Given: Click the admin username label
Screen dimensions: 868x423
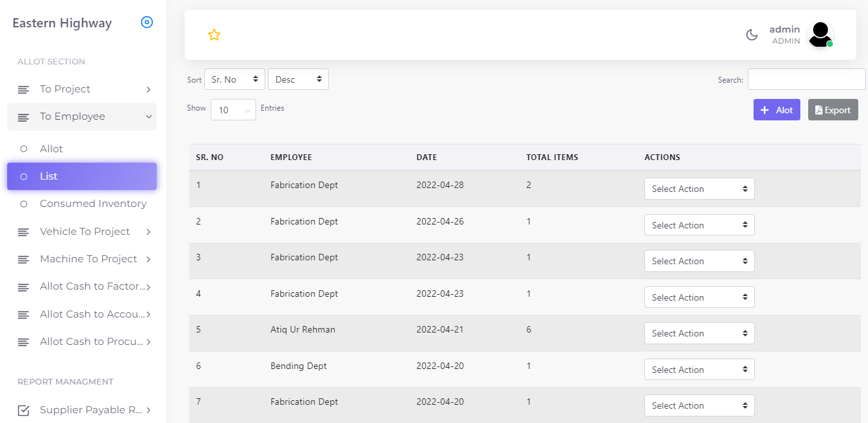Looking at the screenshot, I should pyautogui.click(x=785, y=29).
